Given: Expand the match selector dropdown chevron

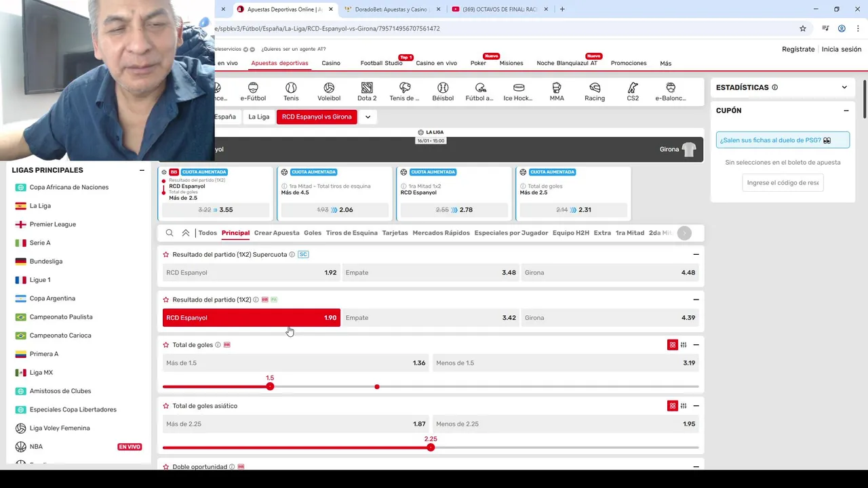Looking at the screenshot, I should [x=368, y=117].
